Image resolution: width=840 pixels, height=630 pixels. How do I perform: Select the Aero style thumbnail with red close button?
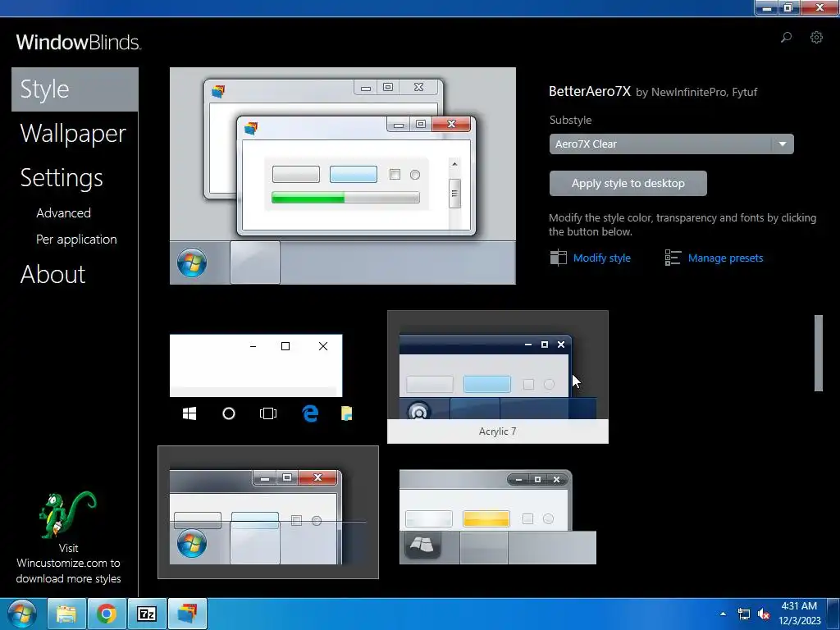tap(268, 512)
